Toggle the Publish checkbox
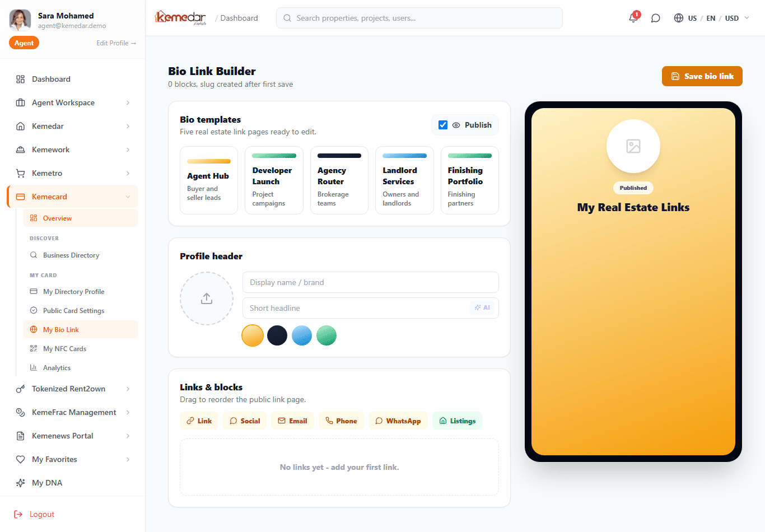 443,125
